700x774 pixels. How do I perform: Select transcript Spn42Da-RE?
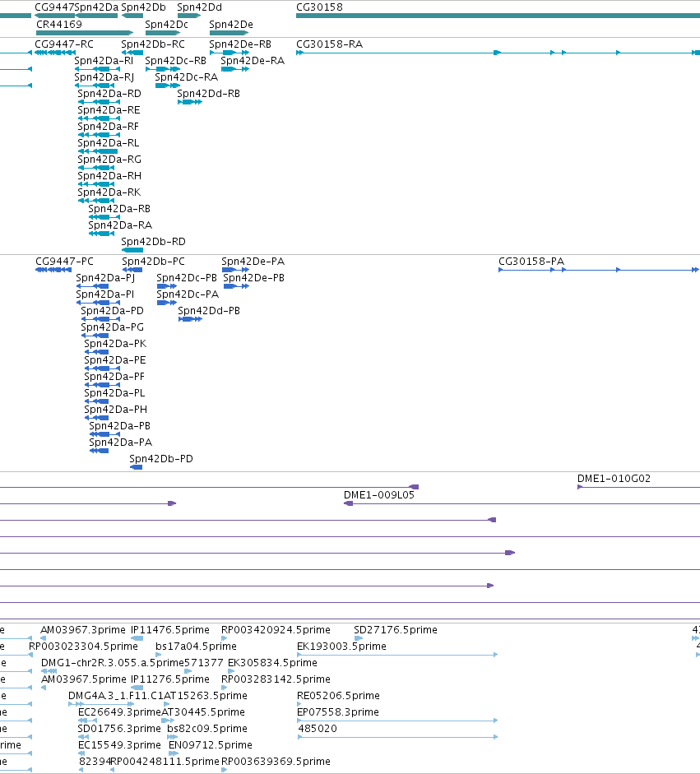pos(109,110)
